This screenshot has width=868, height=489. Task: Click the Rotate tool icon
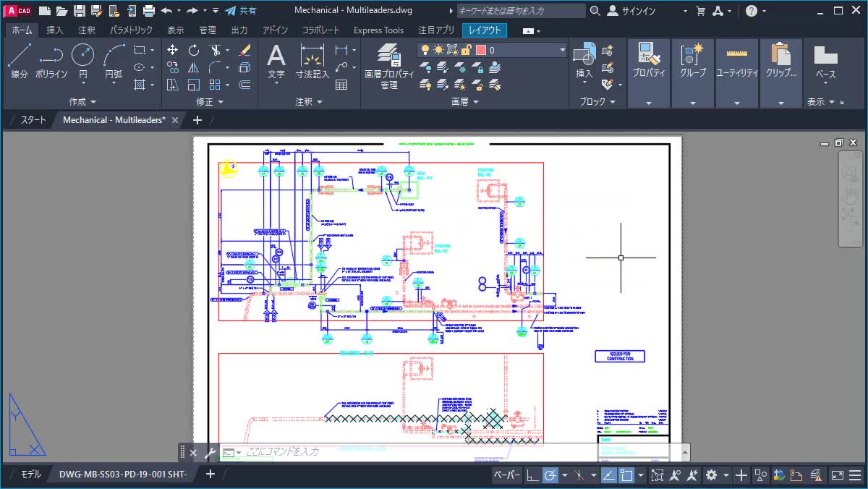(x=194, y=50)
